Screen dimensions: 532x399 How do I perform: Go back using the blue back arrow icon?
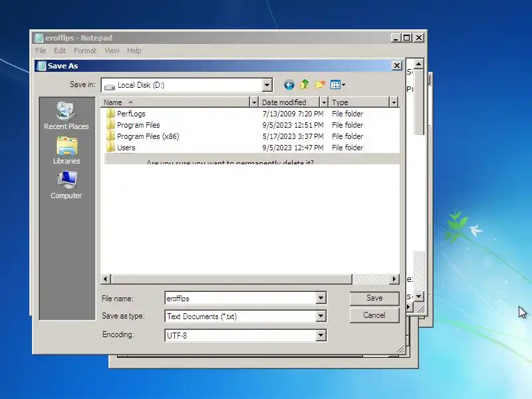click(x=289, y=85)
